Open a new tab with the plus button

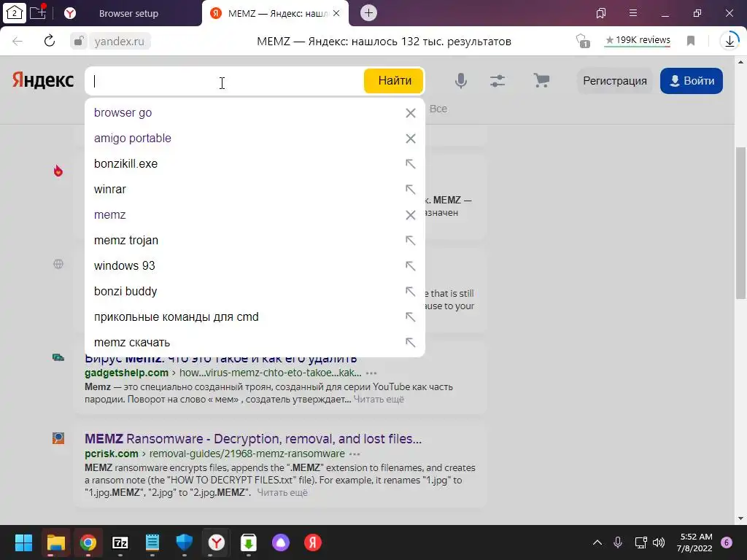[368, 13]
